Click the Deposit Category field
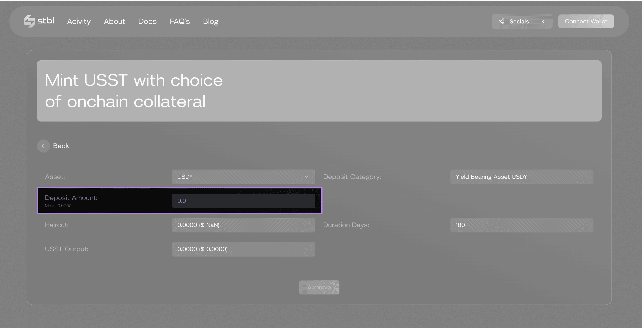This screenshot has width=644, height=328. point(522,177)
